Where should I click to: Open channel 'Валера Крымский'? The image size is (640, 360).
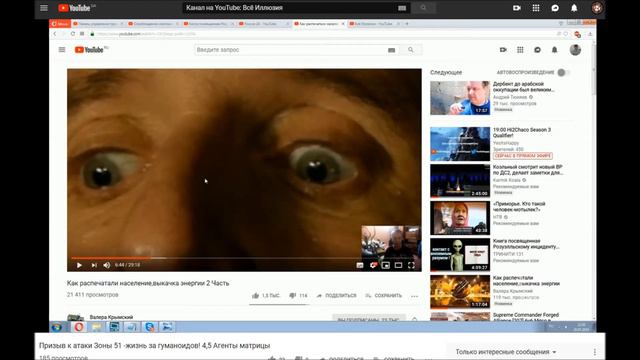111,317
